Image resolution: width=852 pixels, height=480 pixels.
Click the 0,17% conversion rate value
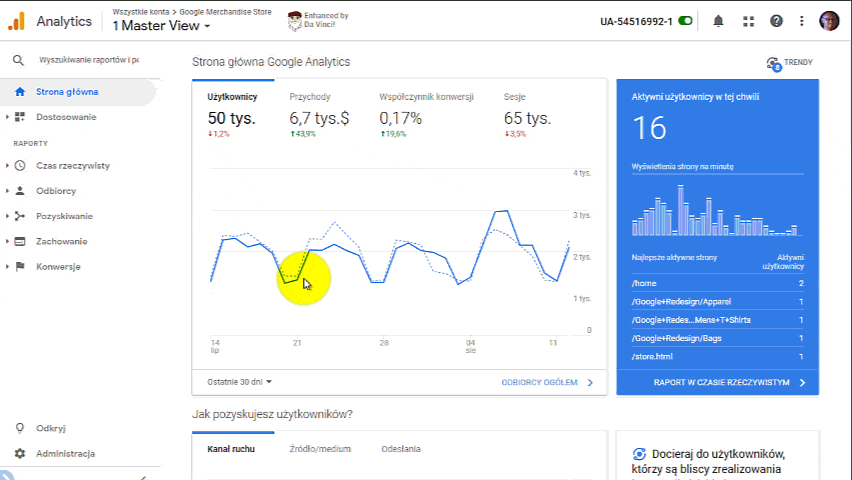coord(400,118)
